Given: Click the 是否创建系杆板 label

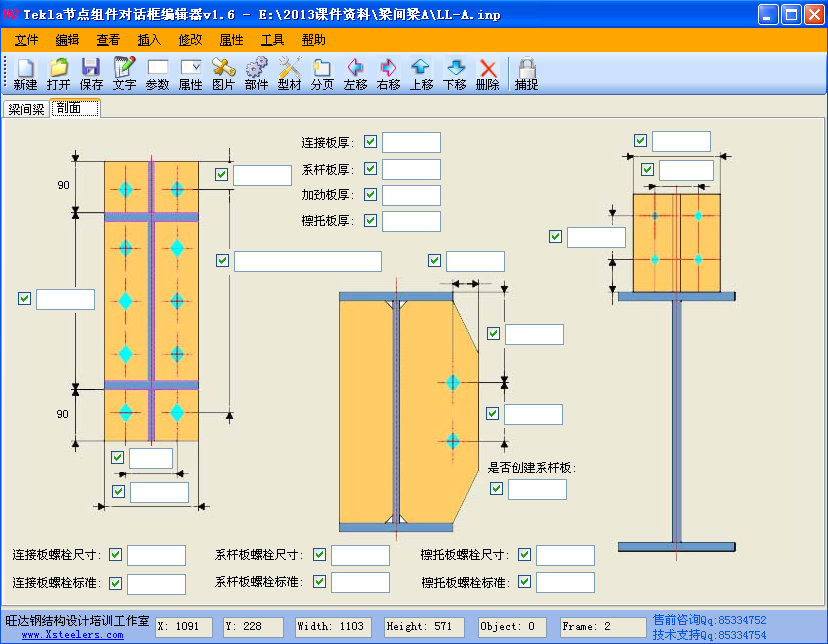Looking at the screenshot, I should tap(531, 468).
